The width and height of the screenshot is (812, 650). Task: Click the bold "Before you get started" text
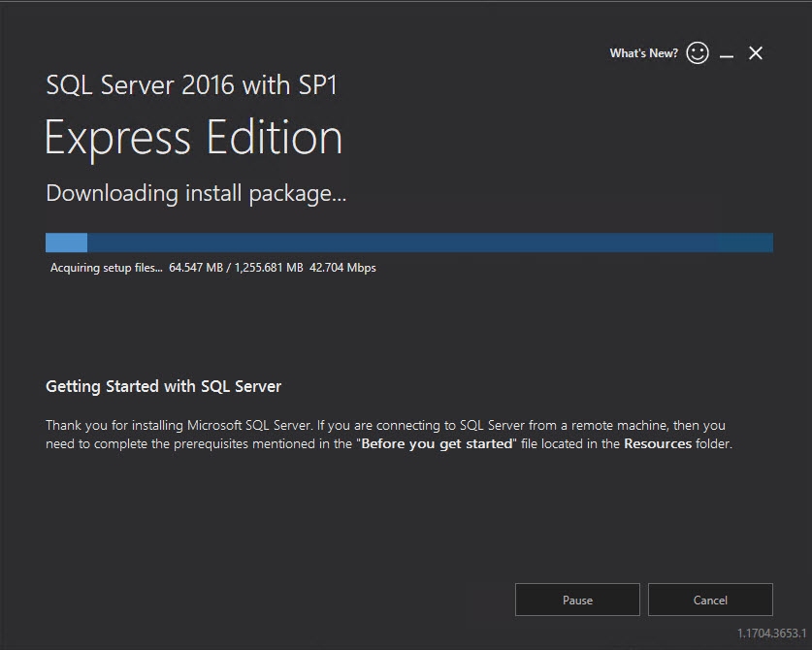coord(436,444)
